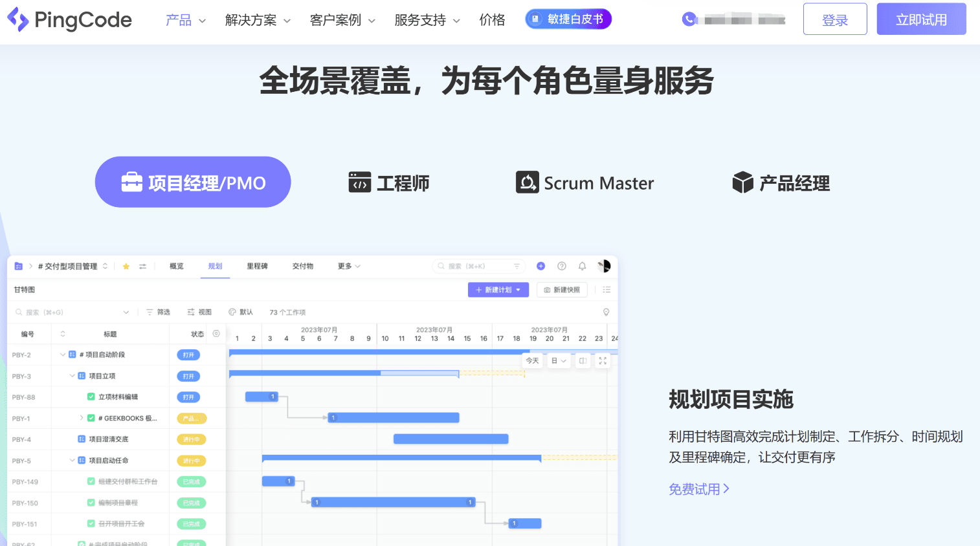
Task: Click the swap arrows icon beside star
Action: [x=143, y=267]
